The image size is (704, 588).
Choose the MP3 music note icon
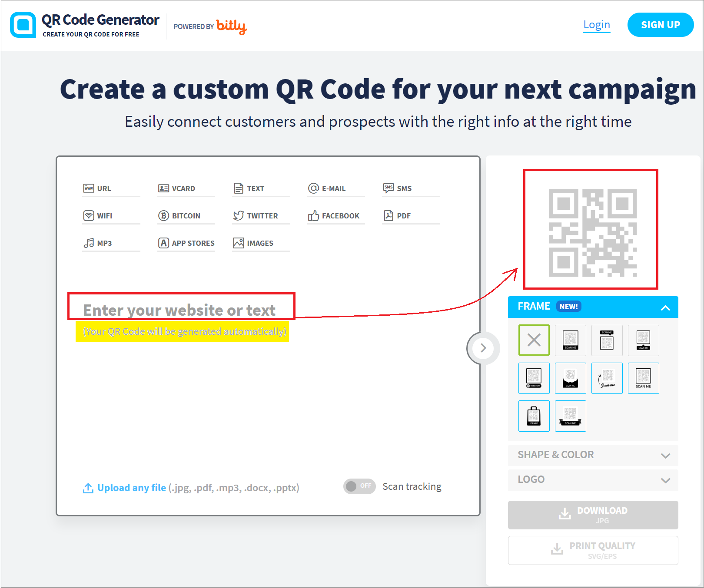pos(89,243)
